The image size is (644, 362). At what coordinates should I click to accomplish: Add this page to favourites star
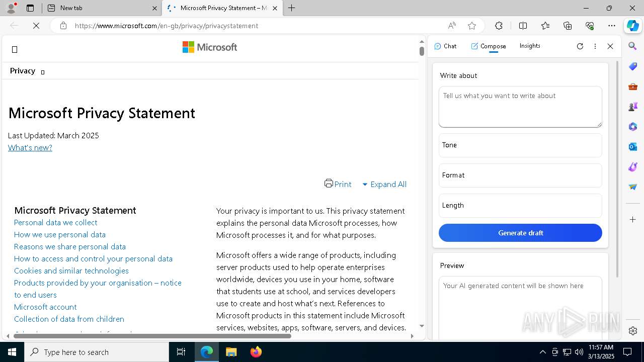click(471, 26)
